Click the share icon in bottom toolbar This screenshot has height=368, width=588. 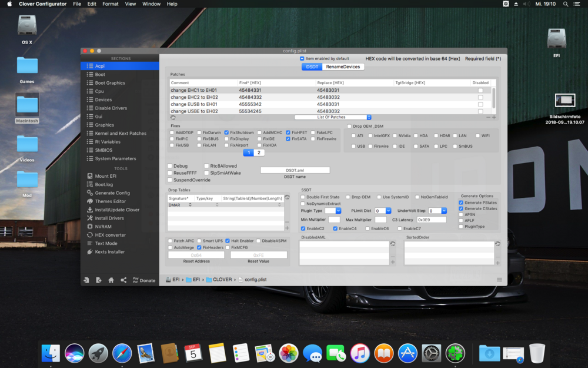click(123, 280)
